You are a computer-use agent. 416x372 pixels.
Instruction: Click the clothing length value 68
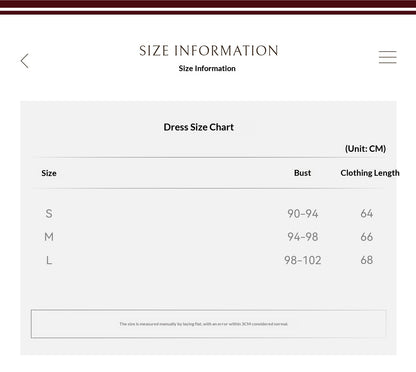click(x=367, y=260)
